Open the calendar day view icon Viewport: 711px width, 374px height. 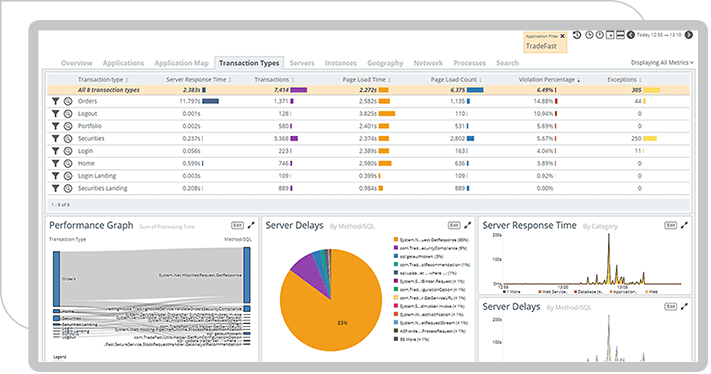tap(610, 35)
